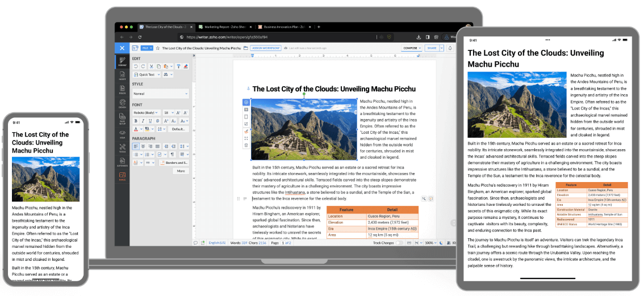Screen dimensions: 644x296
Task: Click the Clear Formatting eraser icon
Action: (186, 66)
